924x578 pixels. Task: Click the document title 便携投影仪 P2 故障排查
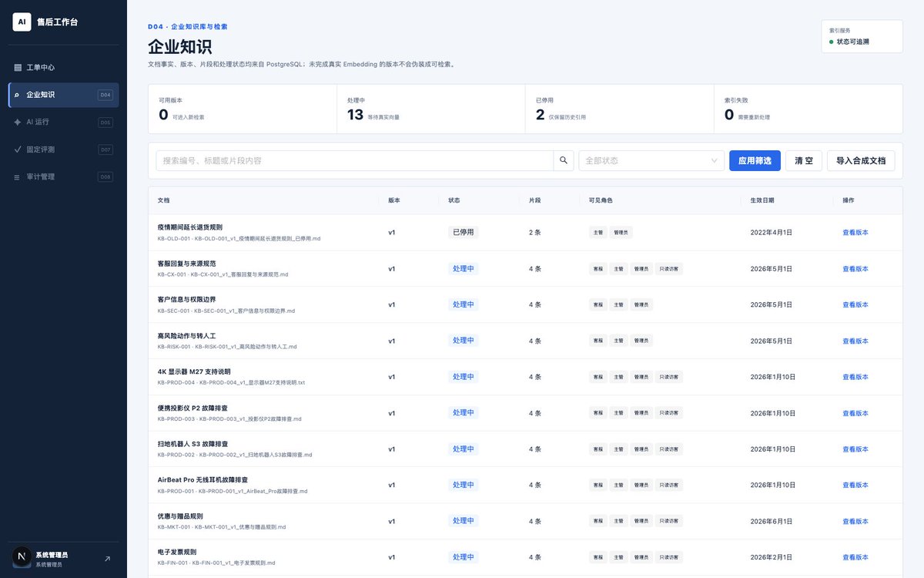coord(192,408)
